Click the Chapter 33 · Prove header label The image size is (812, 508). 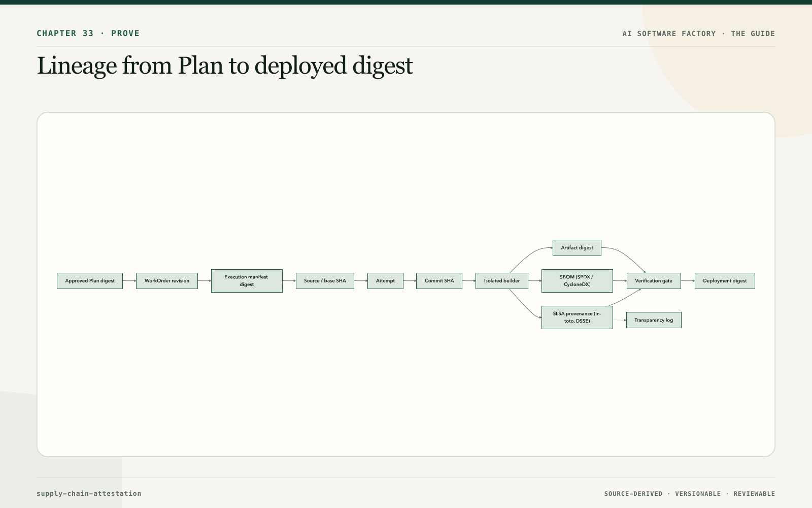[88, 34]
